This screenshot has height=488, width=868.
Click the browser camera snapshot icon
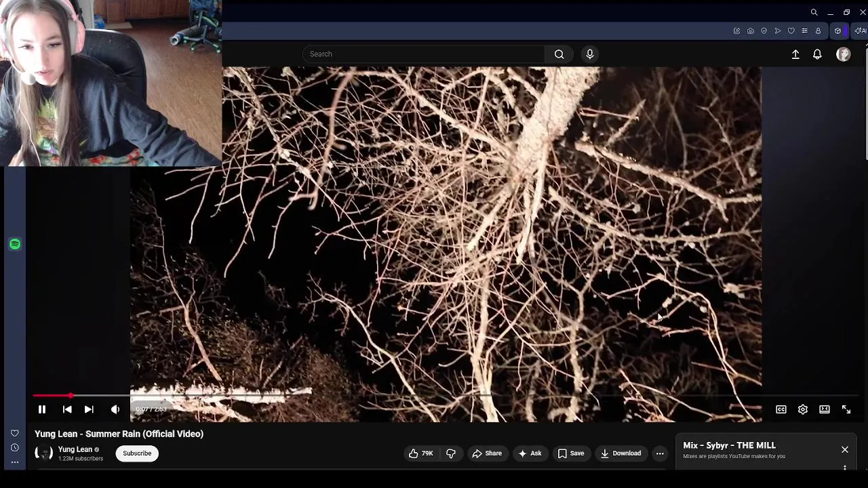(x=751, y=31)
